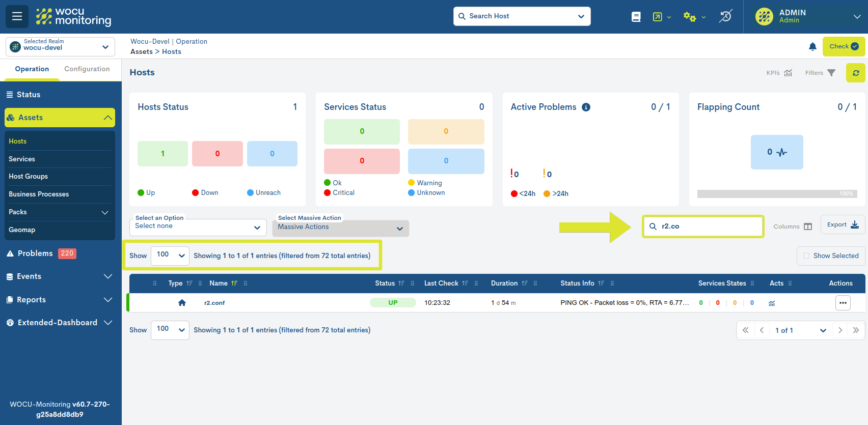Open the Massive Actions dropdown
Viewport: 868px width, 425px height.
pyautogui.click(x=341, y=228)
